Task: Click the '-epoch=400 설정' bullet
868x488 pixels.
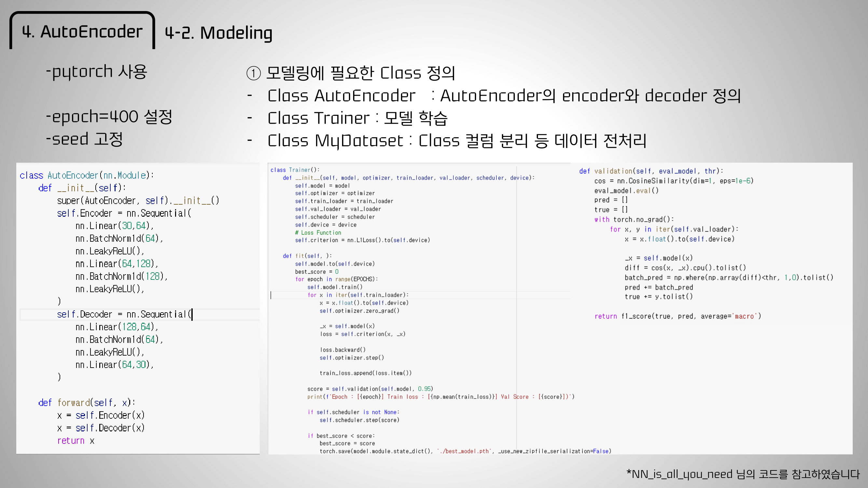Action: tap(109, 116)
